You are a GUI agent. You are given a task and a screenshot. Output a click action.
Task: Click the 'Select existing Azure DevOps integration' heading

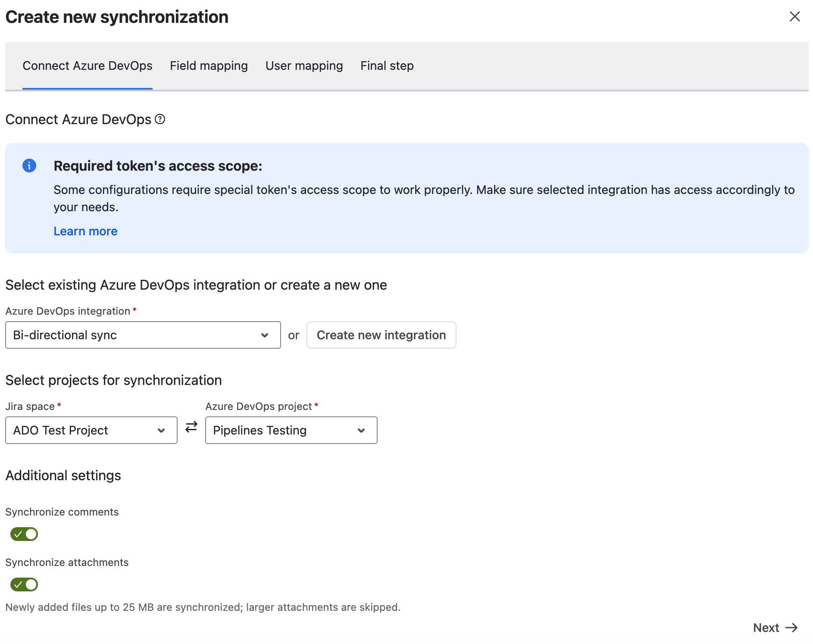(x=196, y=285)
